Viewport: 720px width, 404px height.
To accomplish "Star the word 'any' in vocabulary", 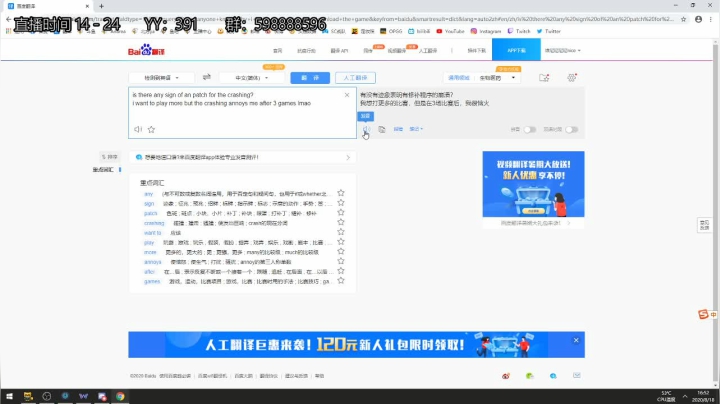I will (341, 193).
